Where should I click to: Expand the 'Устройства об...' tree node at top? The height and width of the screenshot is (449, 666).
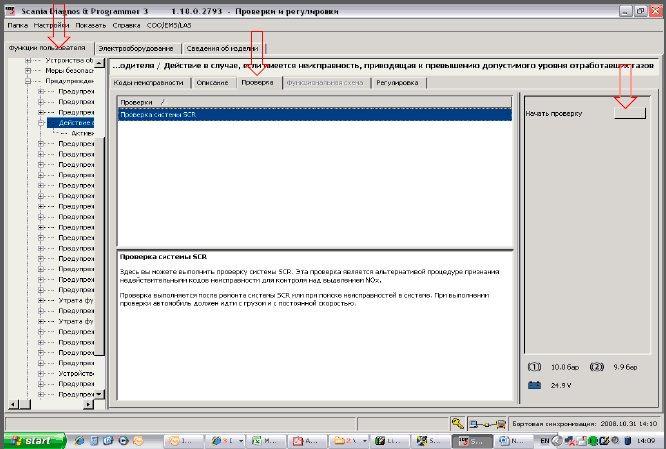click(x=38, y=61)
